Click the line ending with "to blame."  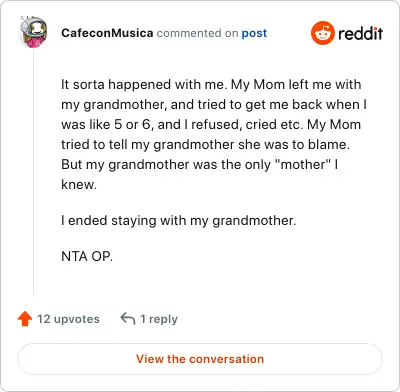point(205,144)
